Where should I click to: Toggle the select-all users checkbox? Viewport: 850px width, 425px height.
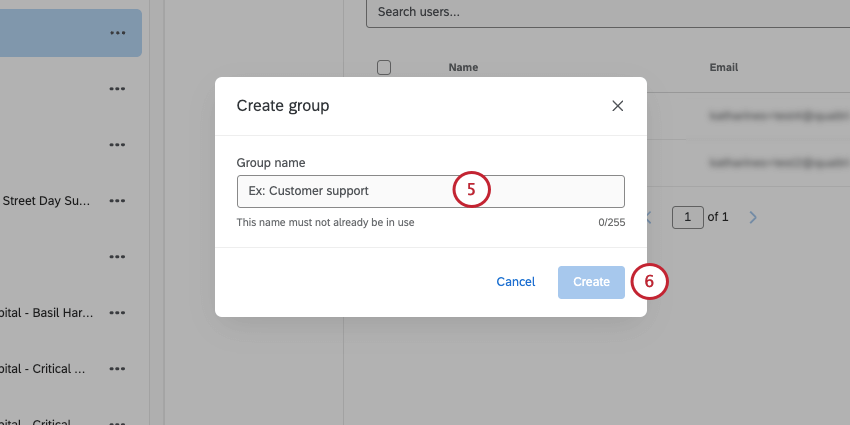tap(384, 68)
